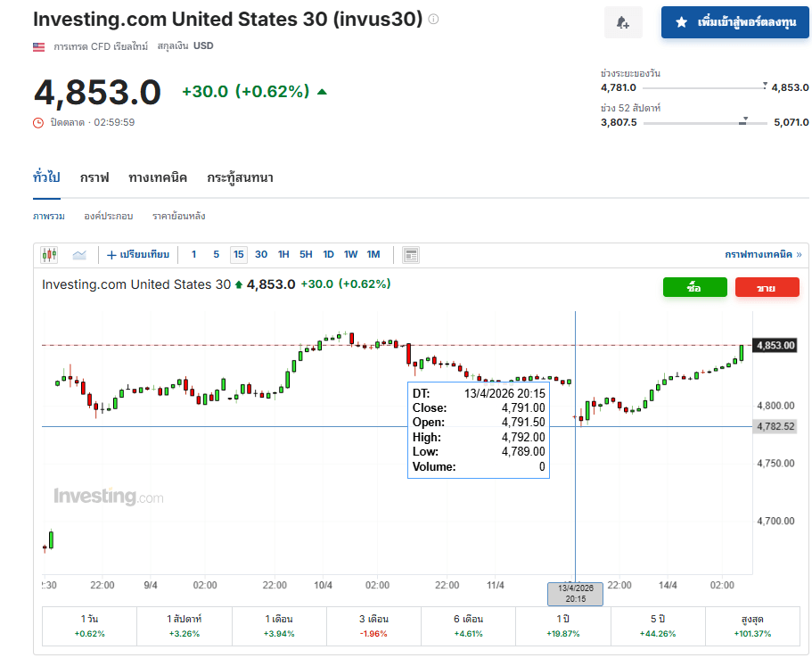Select the 1W interval
Viewport: 812px width, 658px height.
350,254
